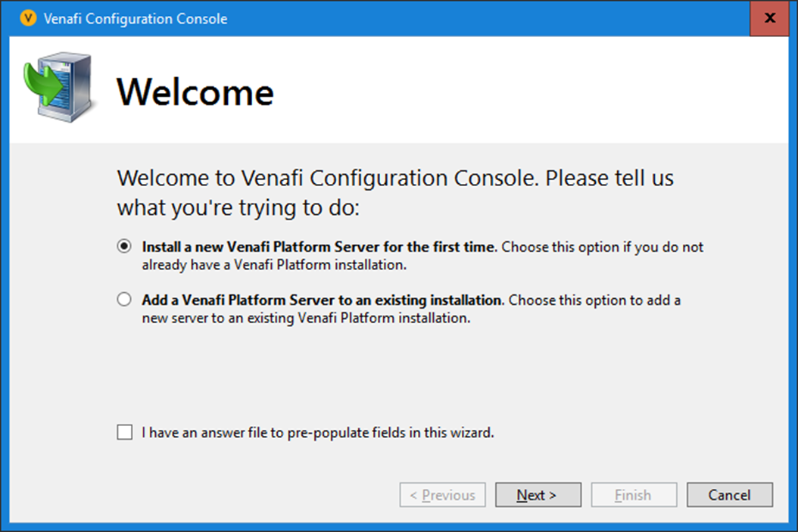Click the disabled Finish button
Image resolution: width=798 pixels, height=532 pixels.
tap(633, 495)
